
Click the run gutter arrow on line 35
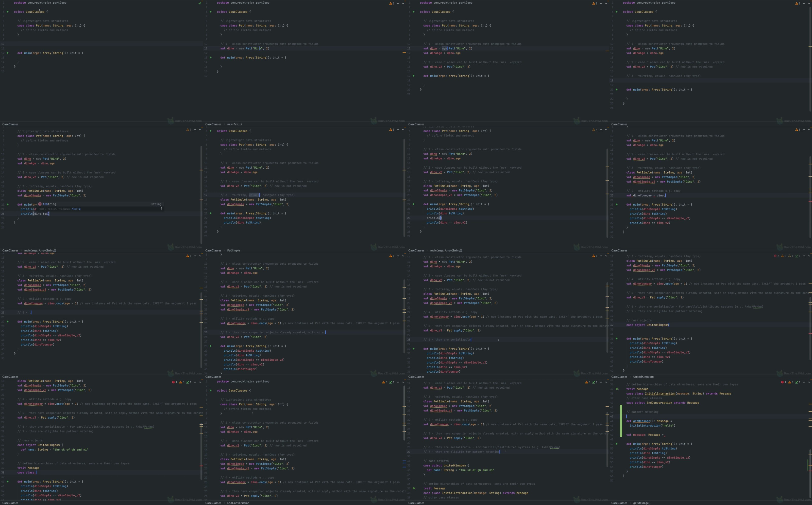click(x=617, y=339)
